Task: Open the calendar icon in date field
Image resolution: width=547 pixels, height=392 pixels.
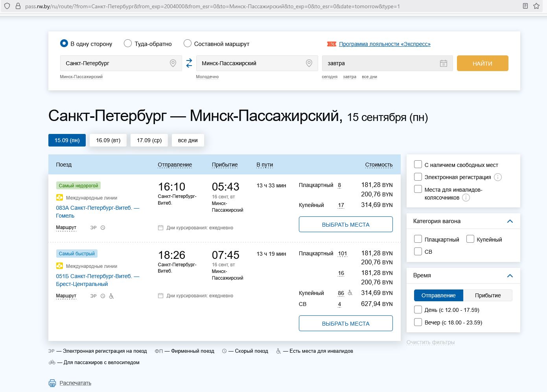Action: click(444, 63)
